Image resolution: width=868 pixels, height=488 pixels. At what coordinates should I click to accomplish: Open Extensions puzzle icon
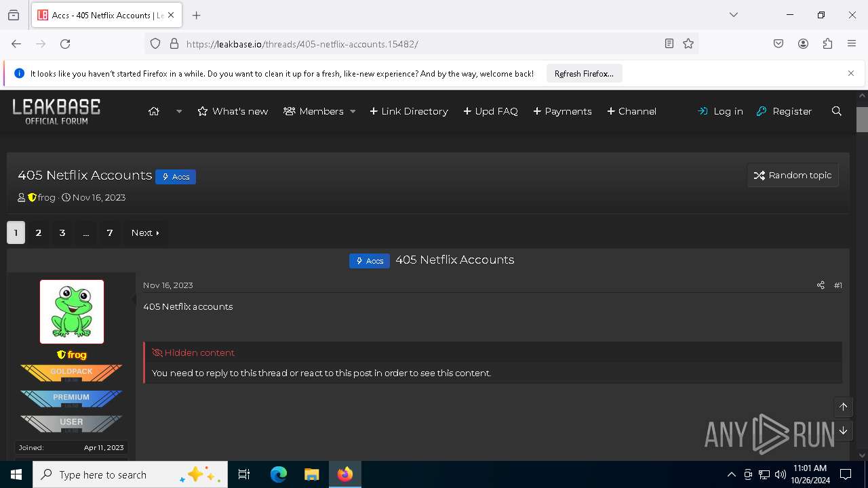click(827, 43)
